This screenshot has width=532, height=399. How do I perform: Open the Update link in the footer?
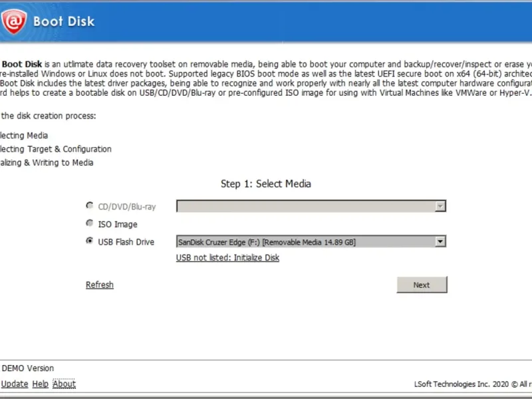pos(15,384)
